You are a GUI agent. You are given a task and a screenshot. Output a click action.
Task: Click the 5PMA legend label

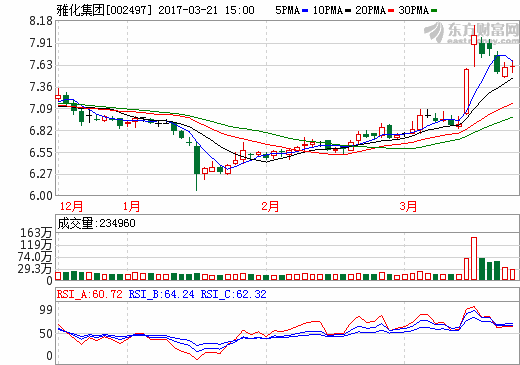pyautogui.click(x=288, y=10)
